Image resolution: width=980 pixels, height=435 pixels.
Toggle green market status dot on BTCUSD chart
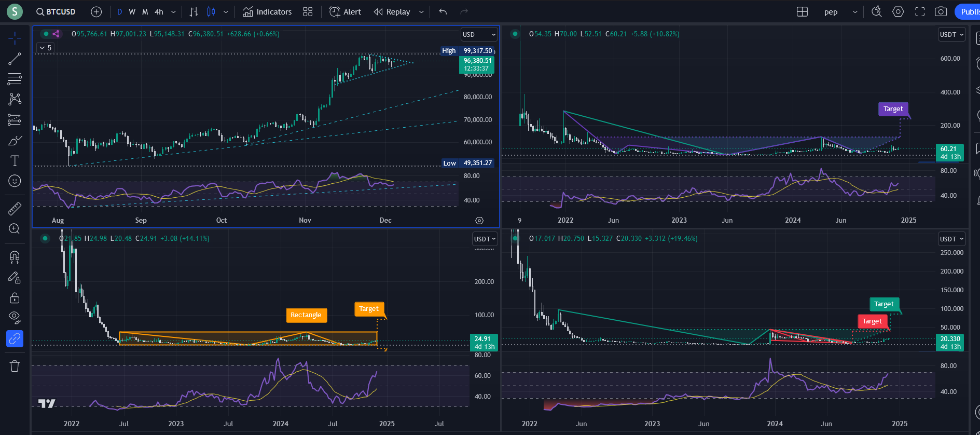click(x=46, y=34)
